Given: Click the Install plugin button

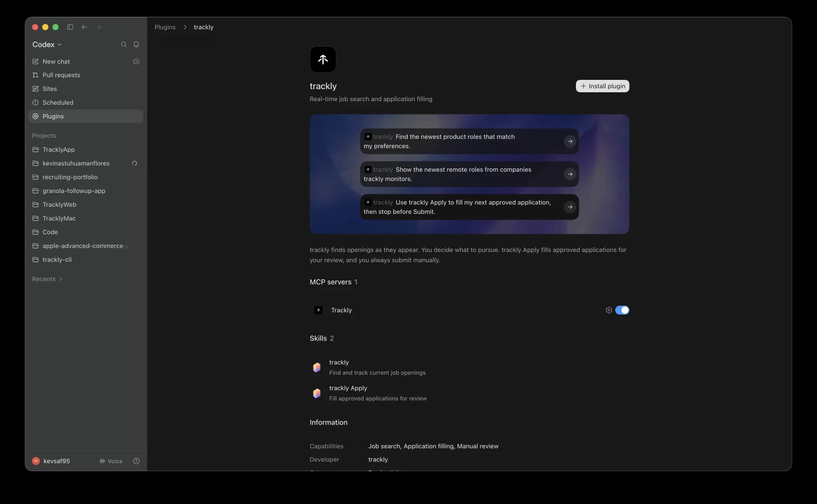Looking at the screenshot, I should 603,86.
